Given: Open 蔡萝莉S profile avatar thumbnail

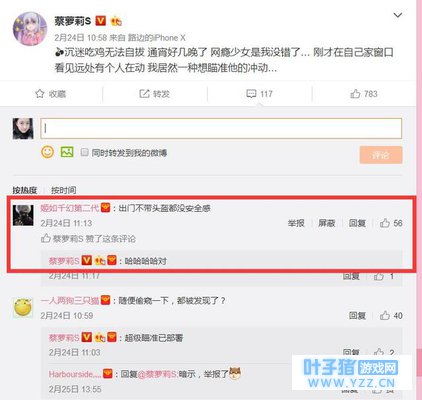Looking at the screenshot, I should click(x=30, y=29).
